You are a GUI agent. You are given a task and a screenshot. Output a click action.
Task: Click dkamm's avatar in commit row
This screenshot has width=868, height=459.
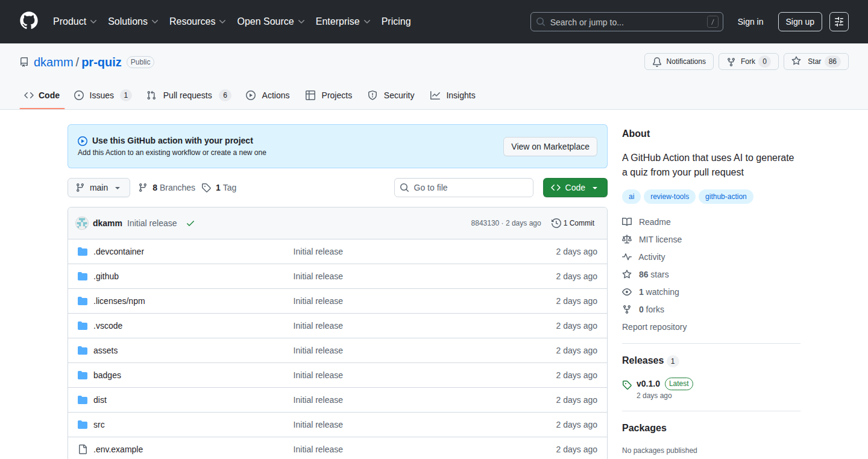point(82,223)
